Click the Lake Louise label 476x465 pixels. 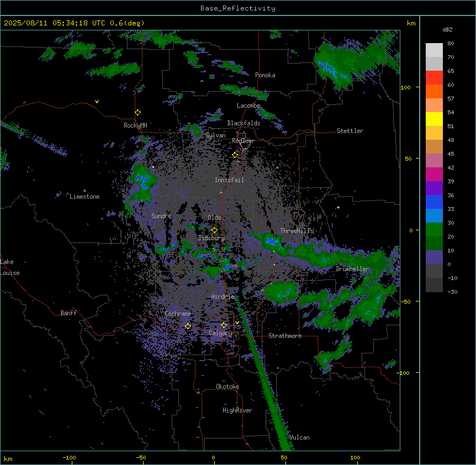pyautogui.click(x=10, y=267)
